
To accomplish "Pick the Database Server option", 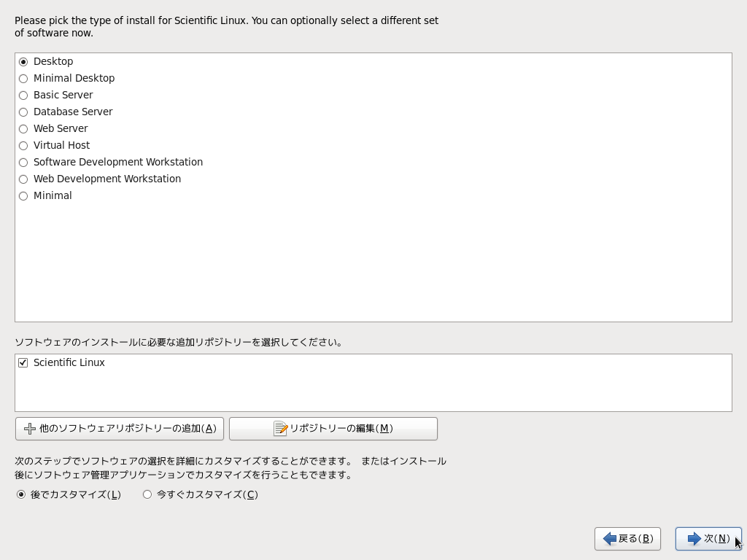I will point(23,112).
